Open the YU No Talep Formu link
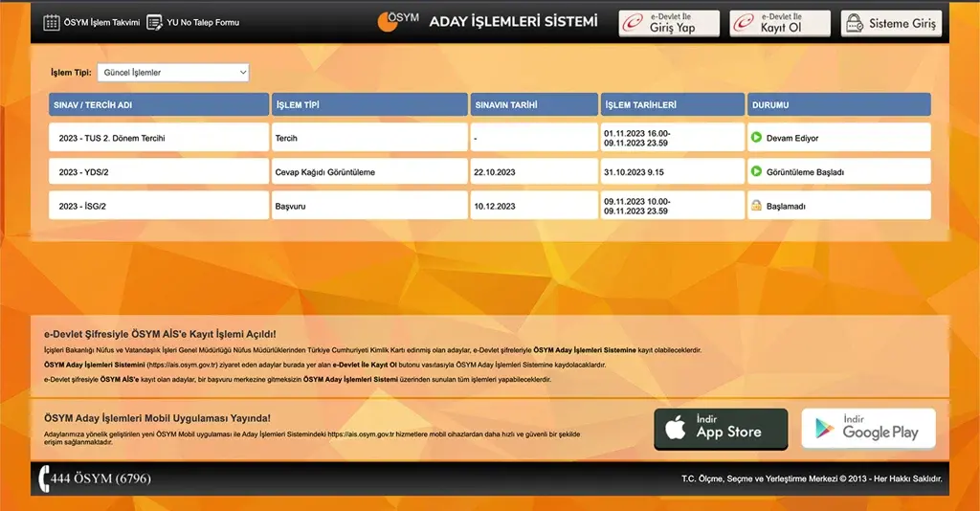The height and width of the screenshot is (511, 980). [x=203, y=22]
